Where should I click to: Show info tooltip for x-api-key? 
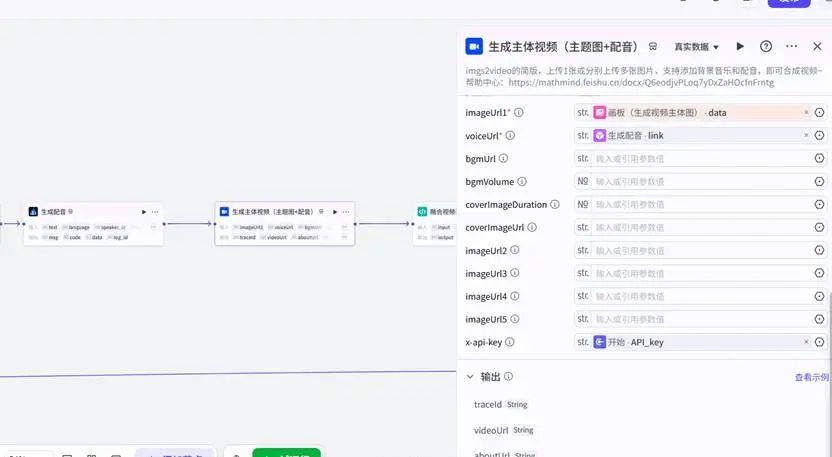(509, 342)
